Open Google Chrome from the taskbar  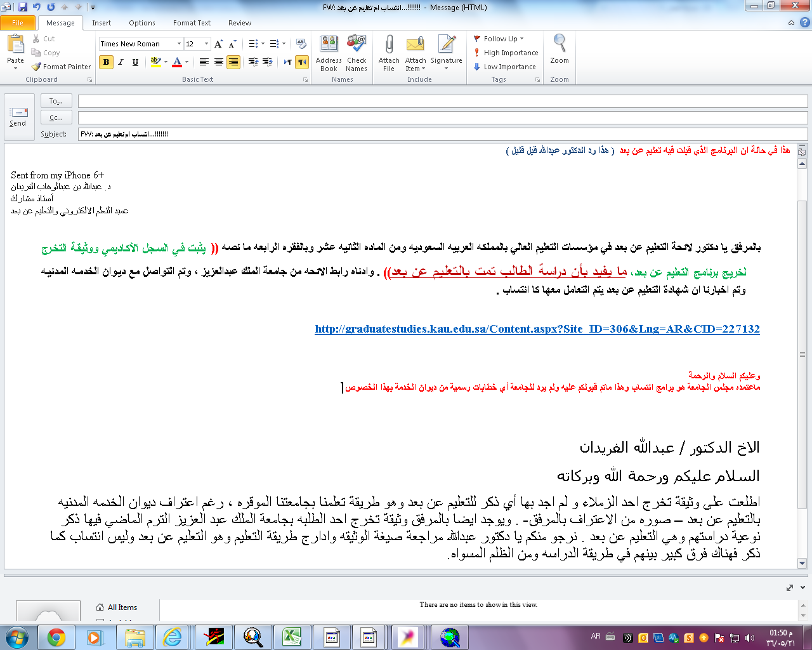[56, 637]
